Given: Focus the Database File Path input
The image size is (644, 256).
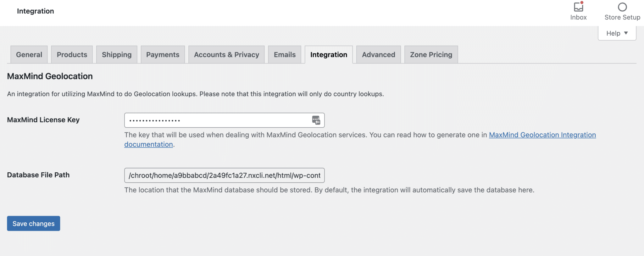Looking at the screenshot, I should 224,175.
